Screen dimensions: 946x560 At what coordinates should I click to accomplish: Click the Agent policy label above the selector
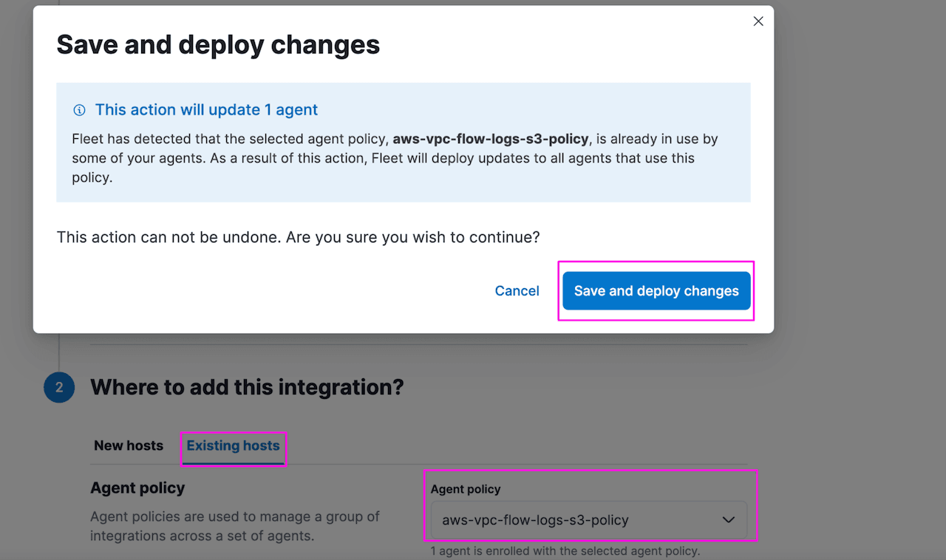(465, 489)
